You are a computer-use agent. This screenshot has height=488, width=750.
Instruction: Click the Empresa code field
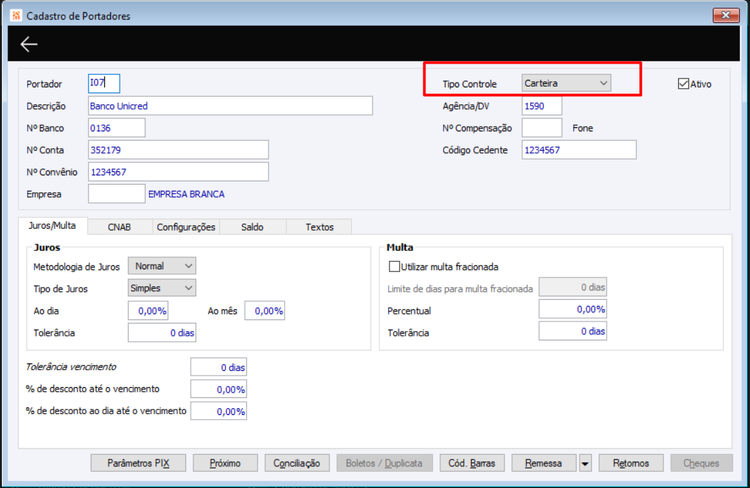click(x=117, y=194)
